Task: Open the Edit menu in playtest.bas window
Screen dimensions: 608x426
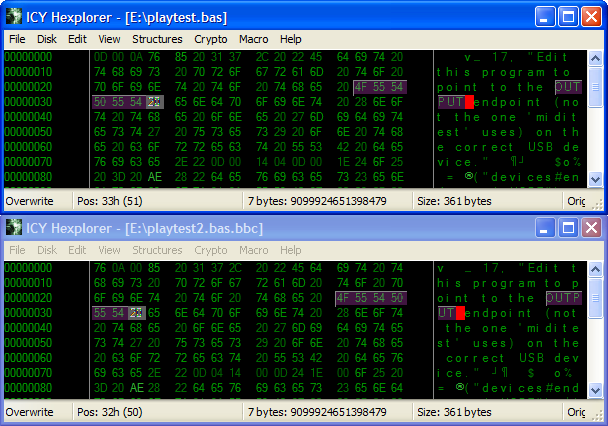Action: tap(77, 39)
